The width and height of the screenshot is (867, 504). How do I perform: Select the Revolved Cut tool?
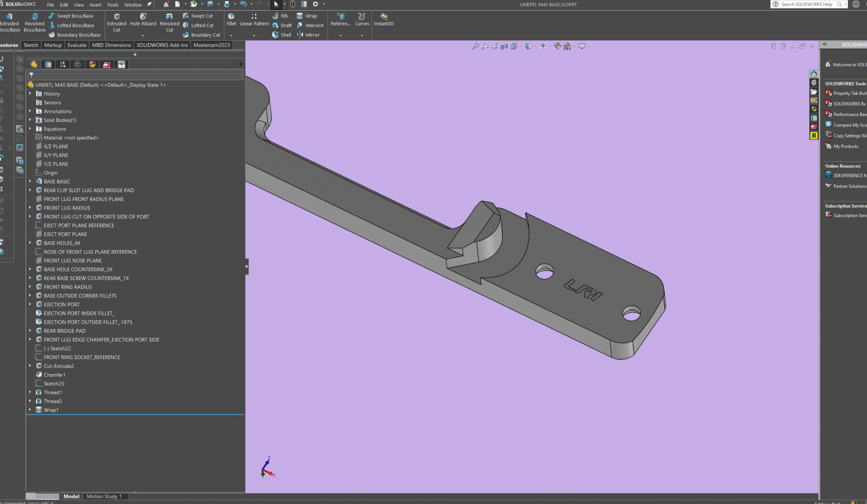pos(169,23)
